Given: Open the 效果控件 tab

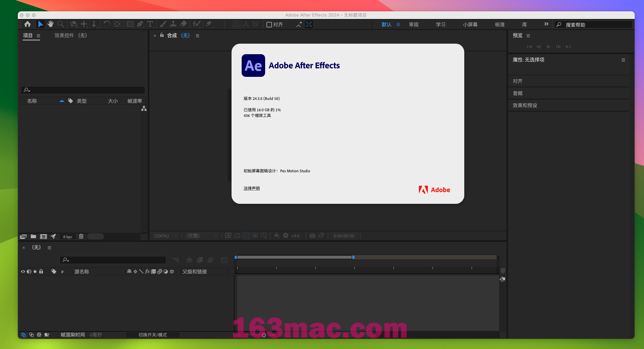Looking at the screenshot, I should point(71,36).
